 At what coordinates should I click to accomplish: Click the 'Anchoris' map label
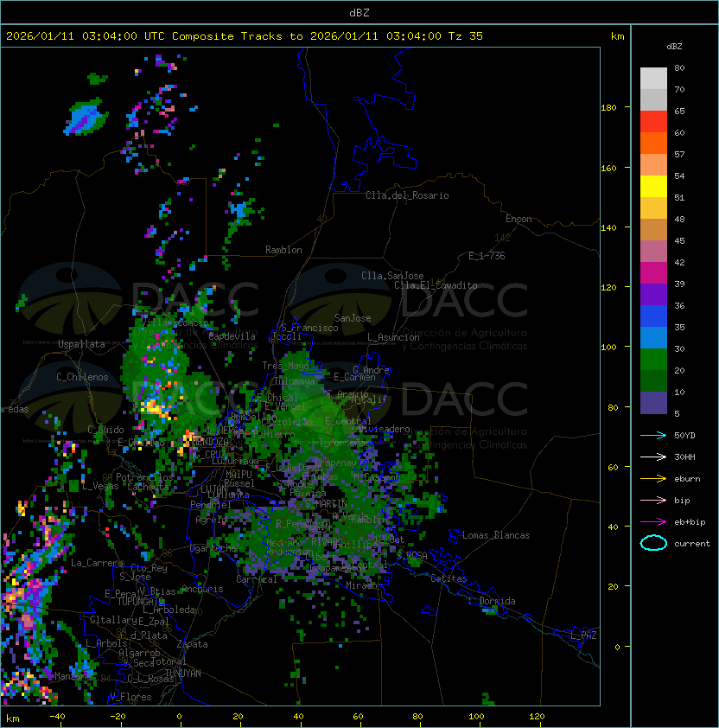pyautogui.click(x=202, y=589)
